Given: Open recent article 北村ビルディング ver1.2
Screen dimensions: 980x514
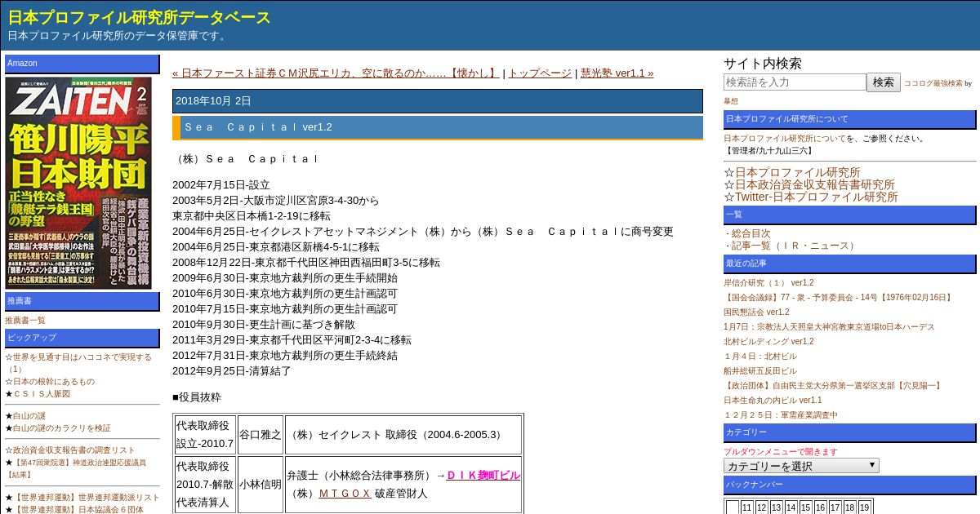Looking at the screenshot, I should pos(768,342).
